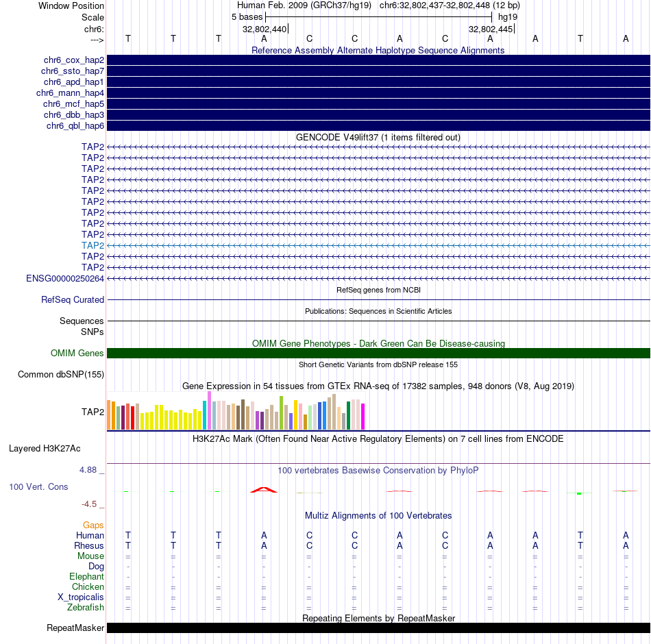This screenshot has width=651, height=644.
Task: Click the Rhesus alignment row label
Action: (x=89, y=545)
